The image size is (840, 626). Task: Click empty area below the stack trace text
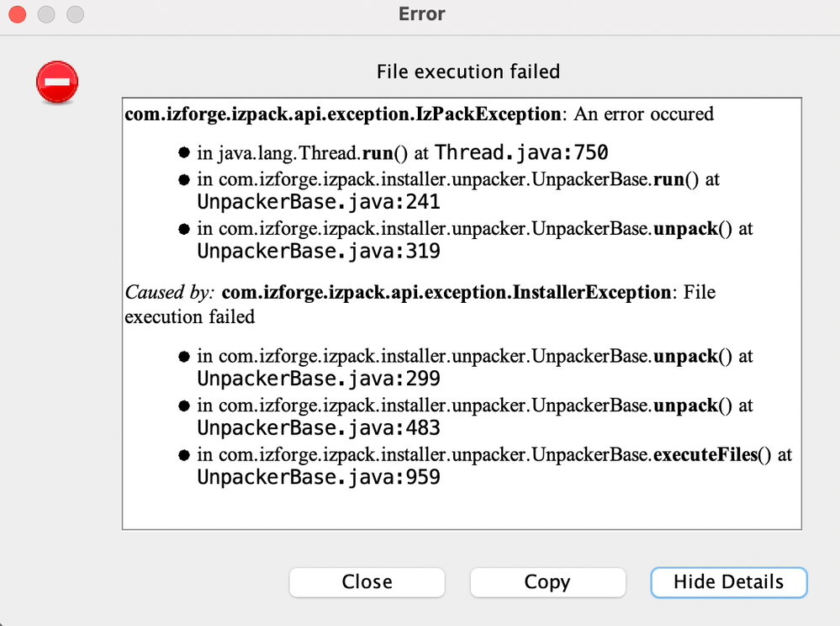[462, 509]
